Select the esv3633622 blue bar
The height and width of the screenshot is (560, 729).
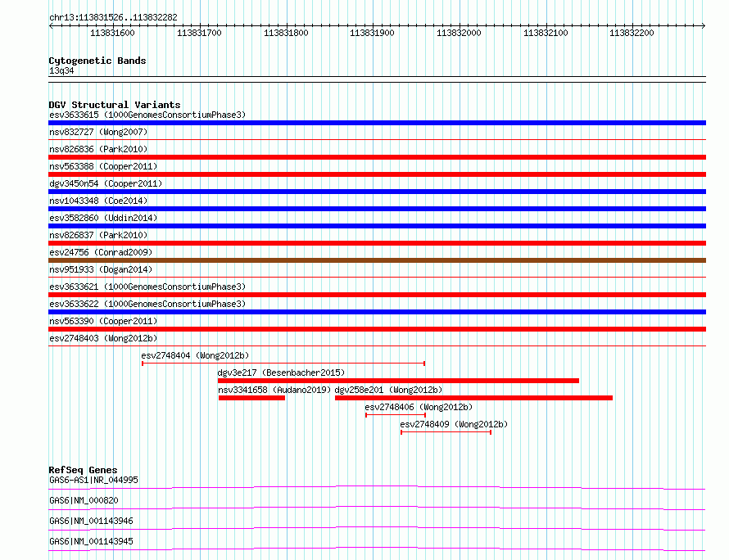click(x=377, y=312)
